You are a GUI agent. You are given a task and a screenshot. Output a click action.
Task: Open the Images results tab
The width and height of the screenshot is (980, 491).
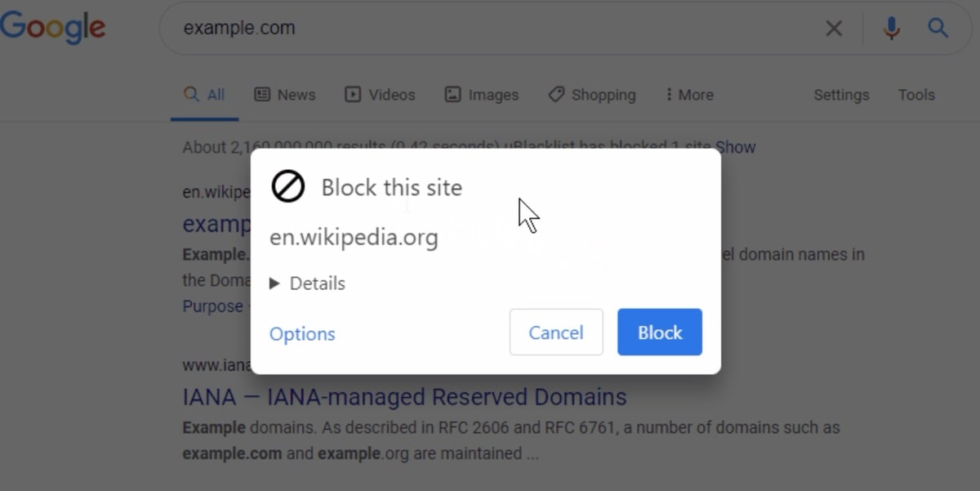[x=482, y=95]
